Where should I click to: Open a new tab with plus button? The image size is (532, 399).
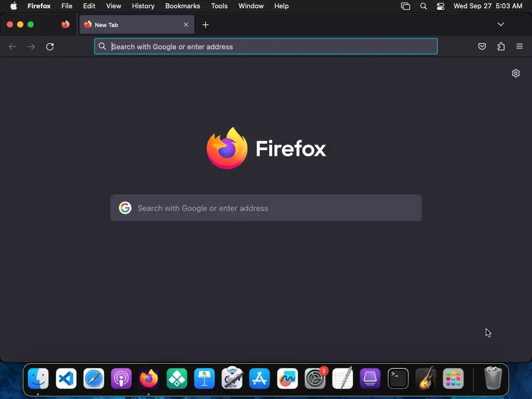tap(205, 25)
